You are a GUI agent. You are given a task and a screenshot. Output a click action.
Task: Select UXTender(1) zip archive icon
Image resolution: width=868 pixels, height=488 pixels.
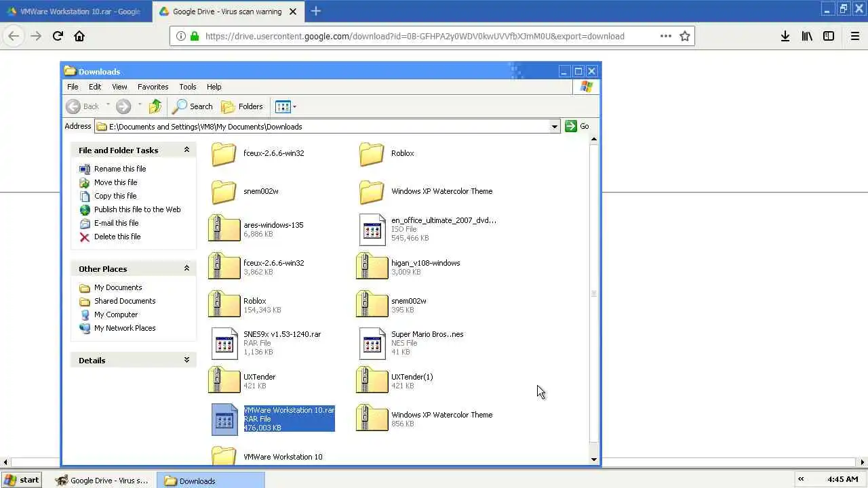point(372,380)
